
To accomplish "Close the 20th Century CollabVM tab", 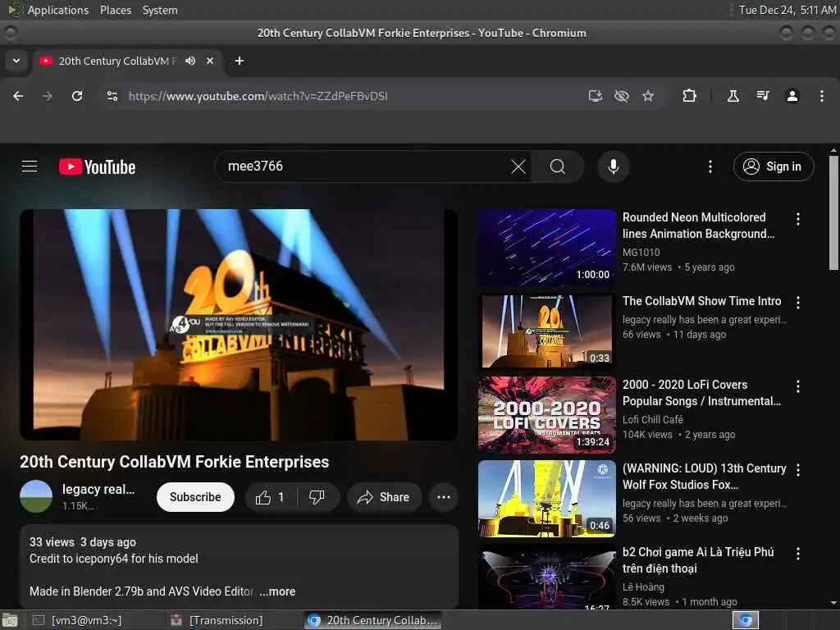I will (210, 61).
